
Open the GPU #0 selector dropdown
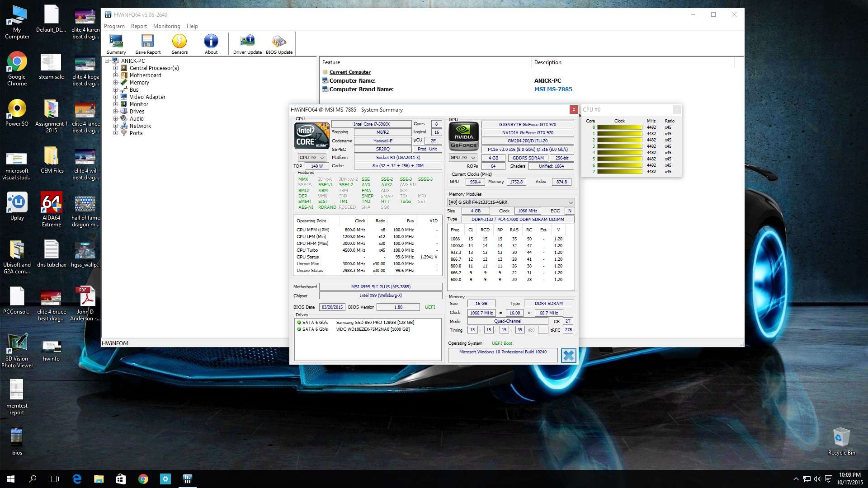coord(463,158)
